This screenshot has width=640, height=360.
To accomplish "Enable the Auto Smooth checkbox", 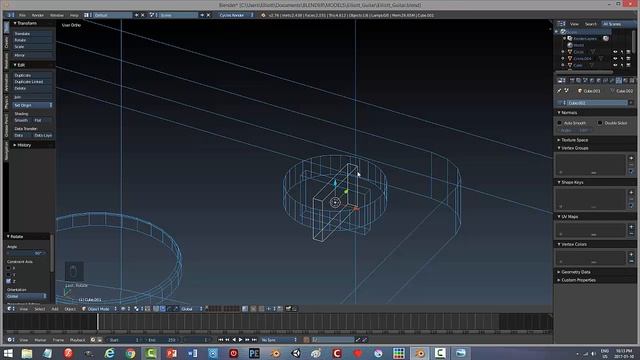I will click(560, 123).
